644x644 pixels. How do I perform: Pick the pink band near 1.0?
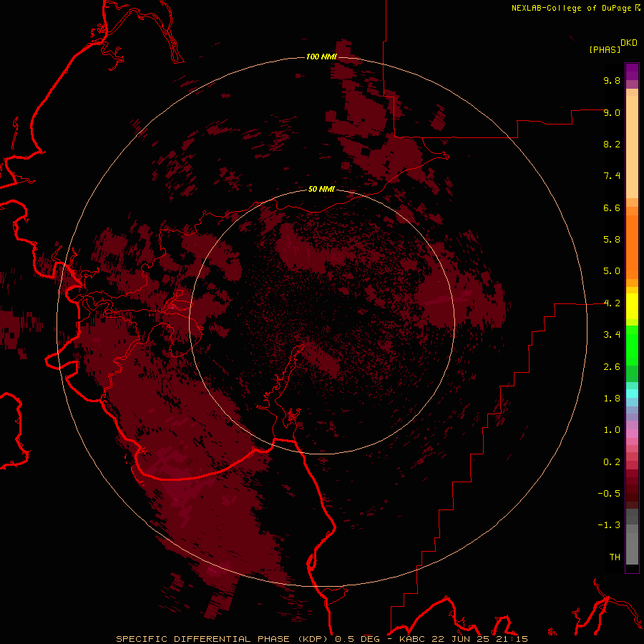[632, 434]
